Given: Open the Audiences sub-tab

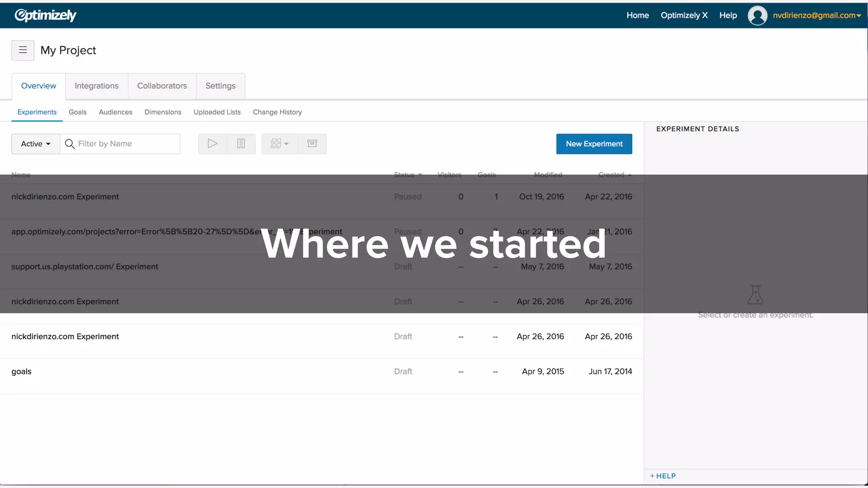Looking at the screenshot, I should coord(115,112).
